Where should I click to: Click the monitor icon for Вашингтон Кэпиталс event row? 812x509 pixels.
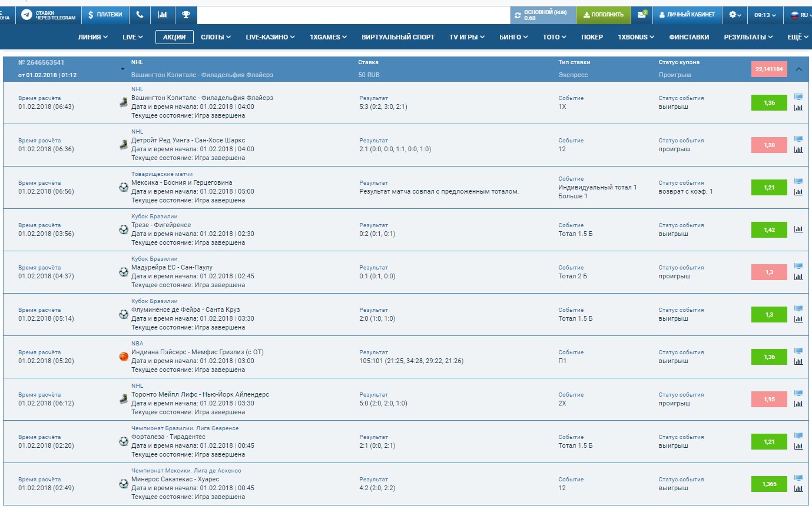coord(798,97)
